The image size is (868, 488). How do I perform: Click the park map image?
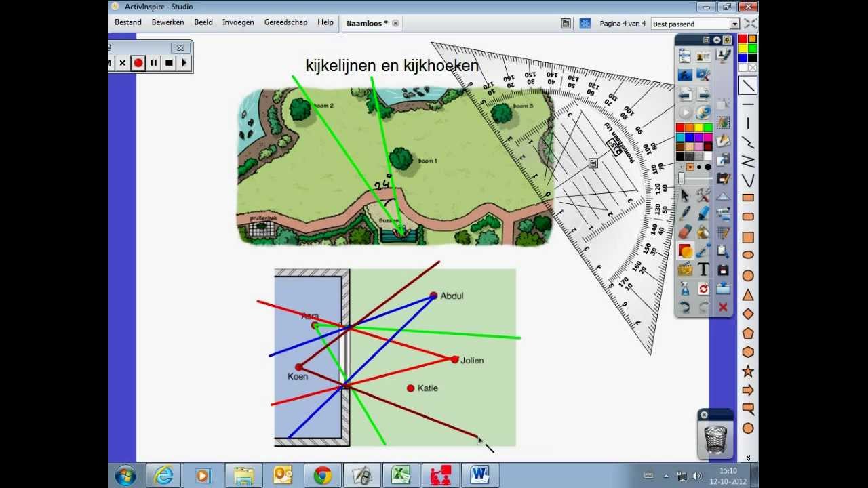click(395, 166)
